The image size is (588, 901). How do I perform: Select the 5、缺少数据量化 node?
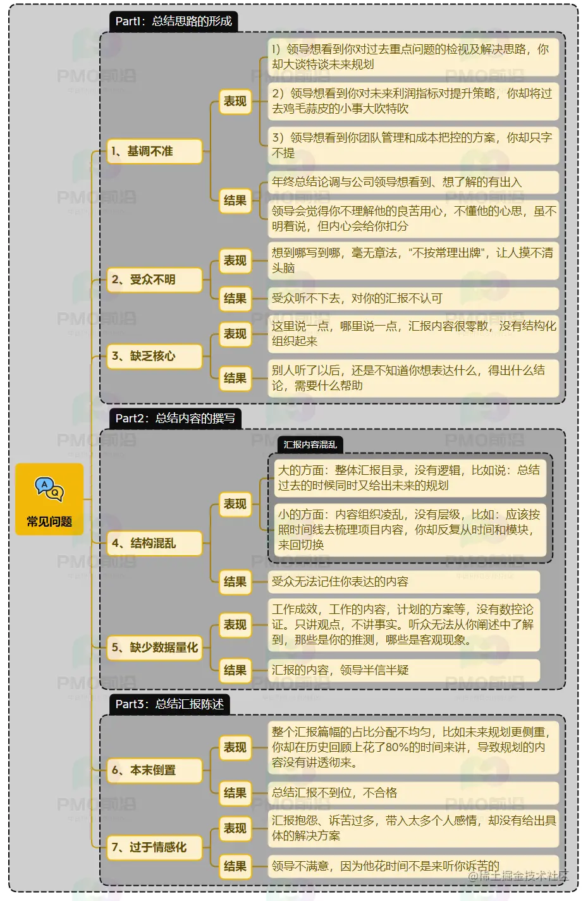(154, 647)
